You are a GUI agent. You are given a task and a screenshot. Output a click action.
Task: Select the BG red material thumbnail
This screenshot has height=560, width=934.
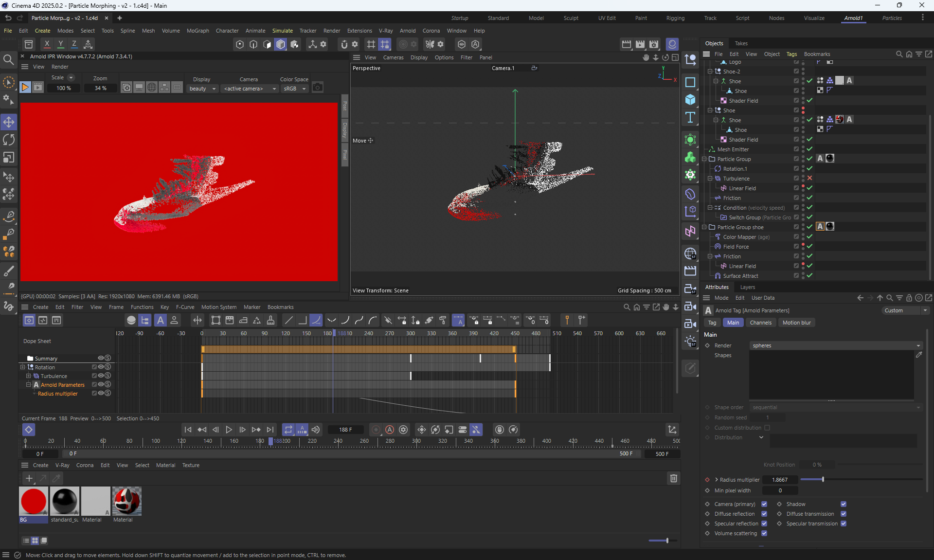[x=34, y=501]
